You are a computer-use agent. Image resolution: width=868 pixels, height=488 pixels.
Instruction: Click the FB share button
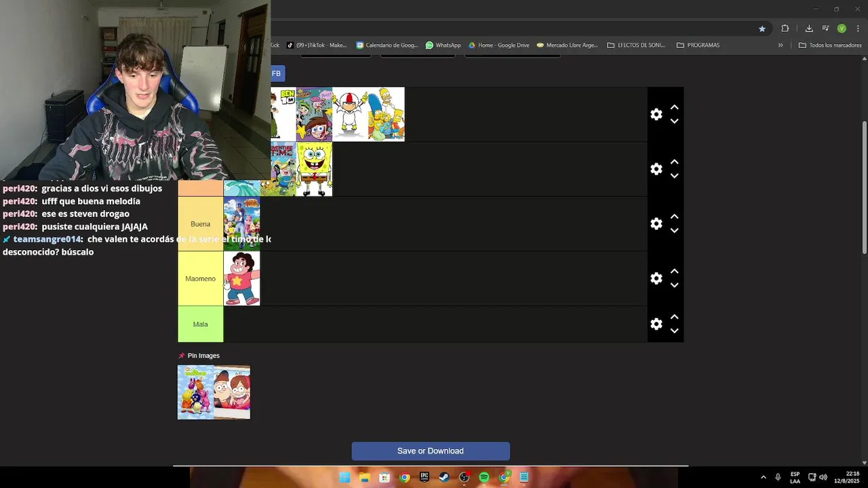(x=277, y=73)
